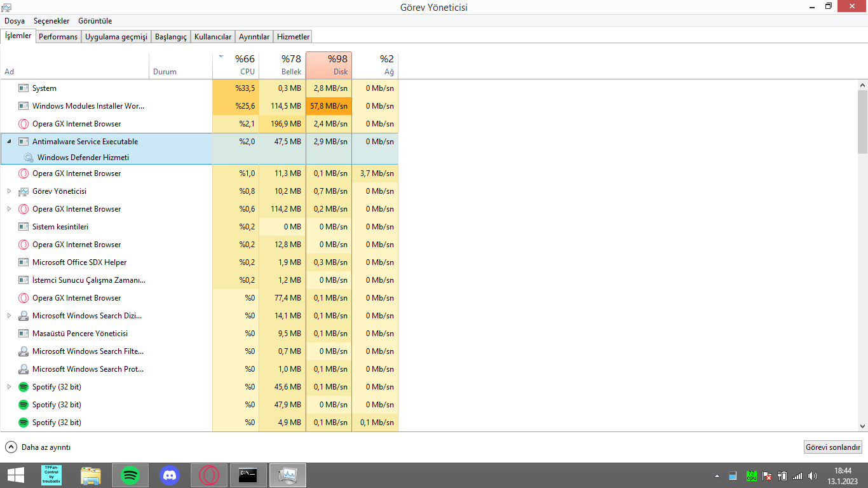The width and height of the screenshot is (868, 488).
Task: Select the Opera GX row using 11,3 MB
Action: pyautogui.click(x=199, y=173)
